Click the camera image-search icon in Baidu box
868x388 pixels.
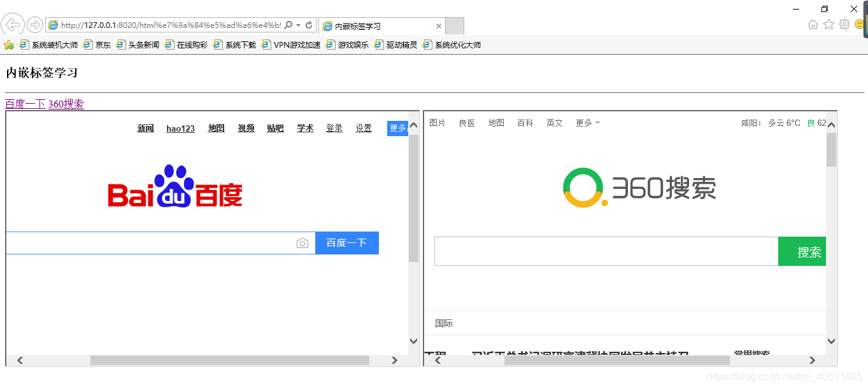pyautogui.click(x=302, y=244)
